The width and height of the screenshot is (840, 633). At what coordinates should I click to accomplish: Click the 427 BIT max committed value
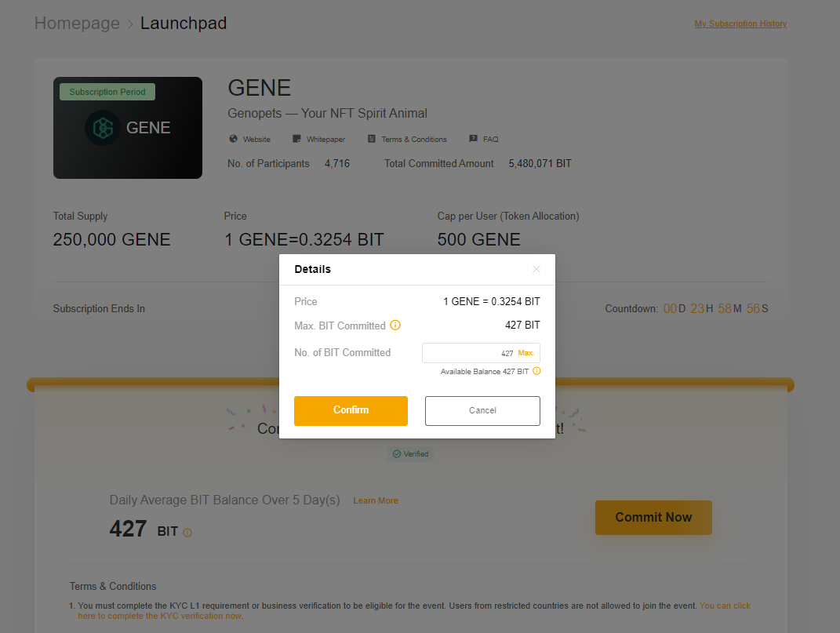coord(522,326)
